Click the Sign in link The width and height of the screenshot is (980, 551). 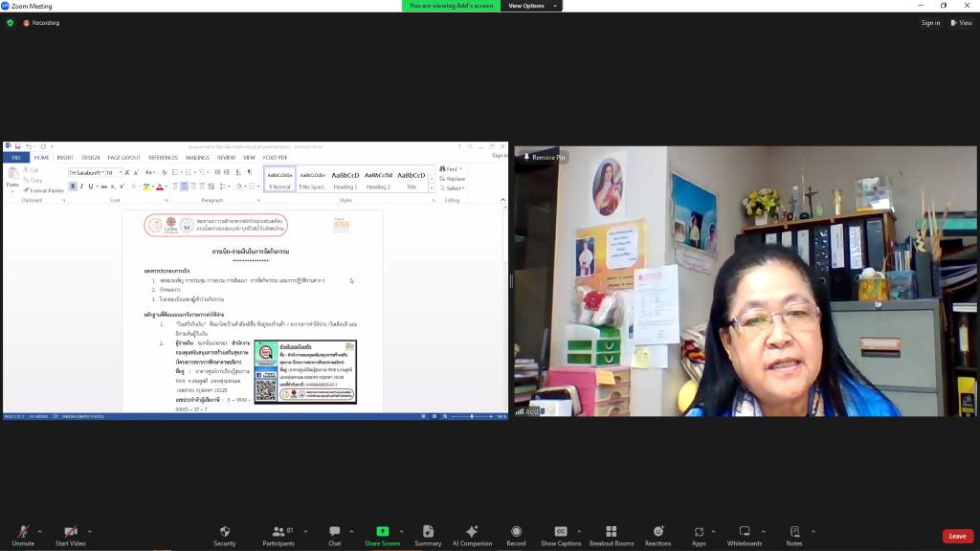tap(930, 23)
